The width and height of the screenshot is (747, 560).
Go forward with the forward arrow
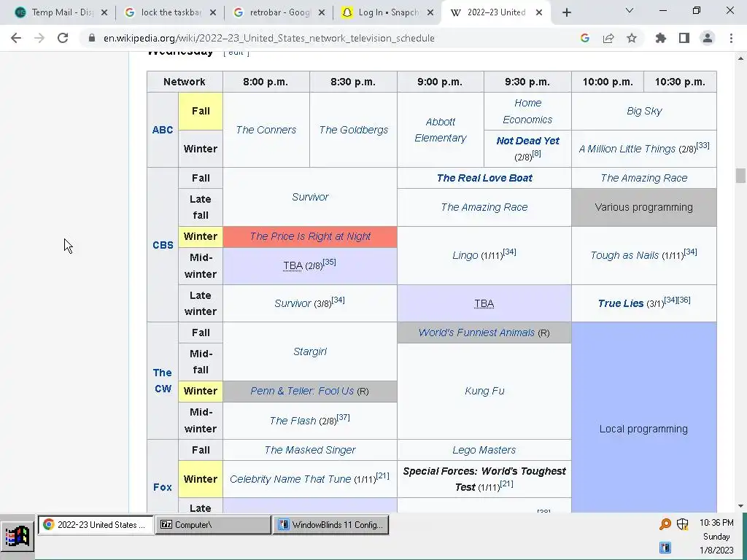pyautogui.click(x=39, y=38)
